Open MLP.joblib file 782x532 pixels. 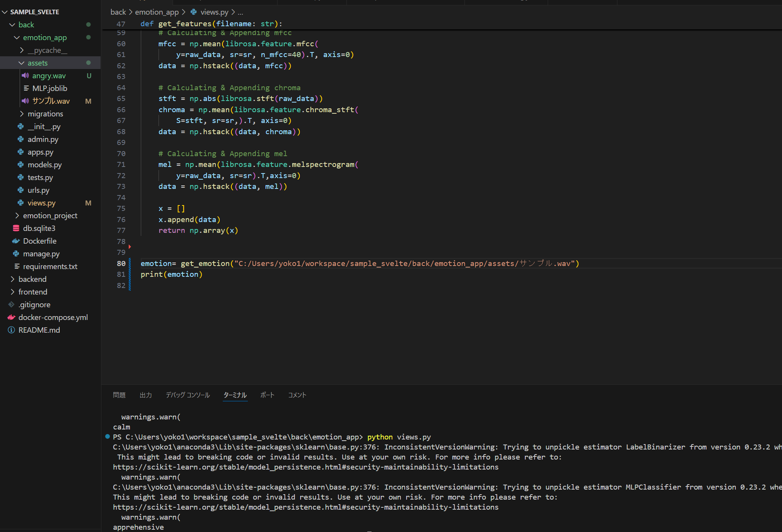[x=50, y=88]
